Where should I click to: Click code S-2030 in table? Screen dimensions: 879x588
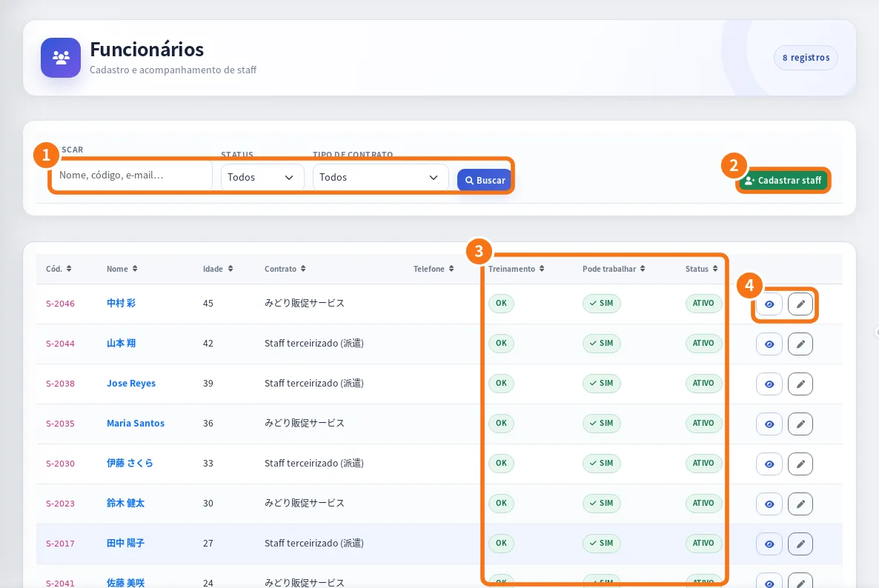(x=60, y=464)
